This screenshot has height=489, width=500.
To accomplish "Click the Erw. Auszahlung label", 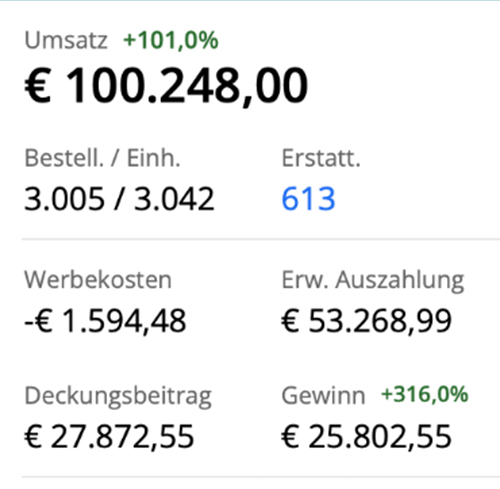I will tap(373, 280).
